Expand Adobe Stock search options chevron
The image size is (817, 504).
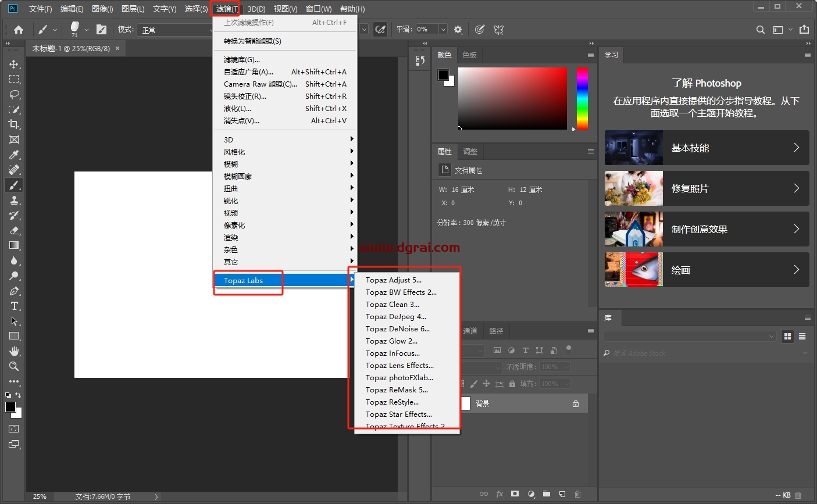[x=805, y=353]
